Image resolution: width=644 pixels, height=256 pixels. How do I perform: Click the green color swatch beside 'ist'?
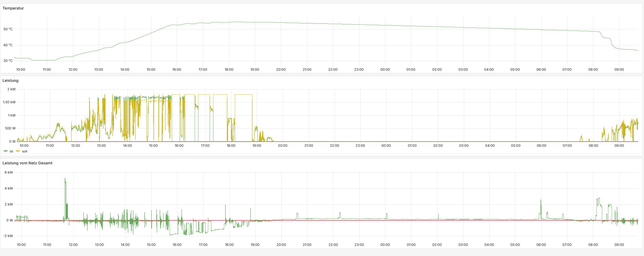pyautogui.click(x=5, y=151)
